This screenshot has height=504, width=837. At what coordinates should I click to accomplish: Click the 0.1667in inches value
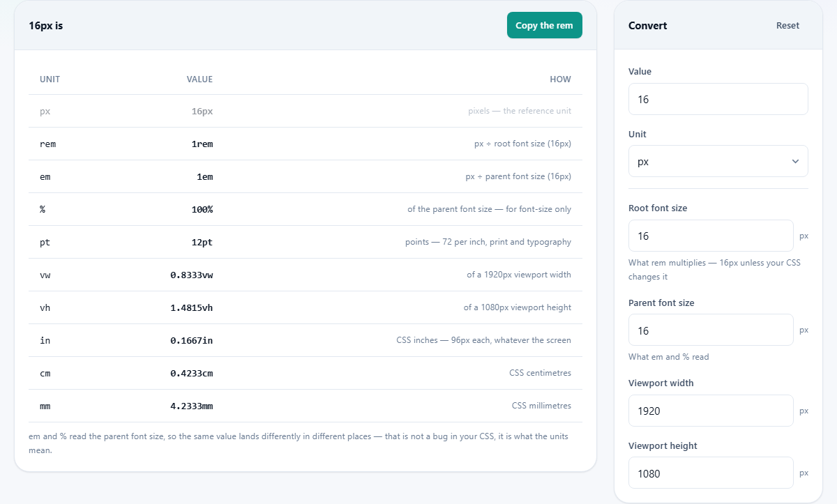192,340
